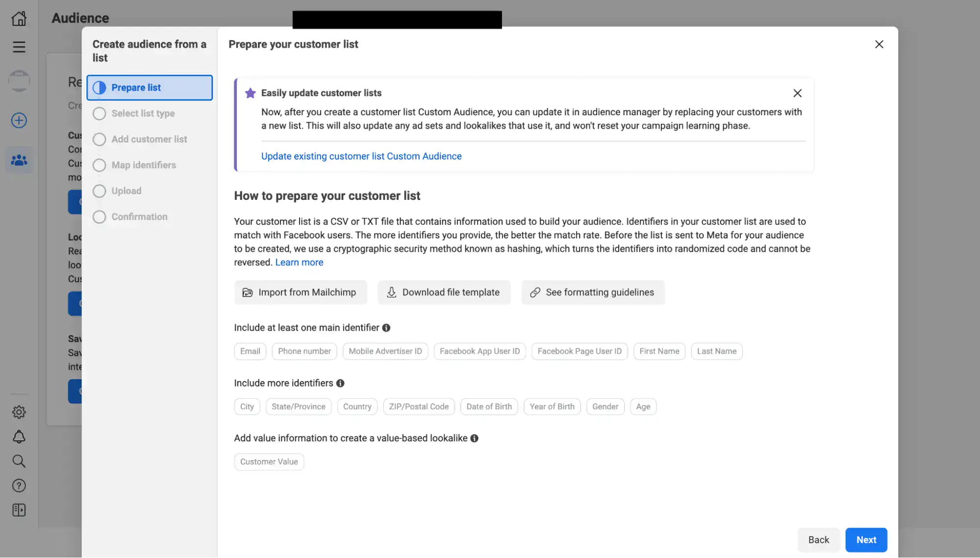Click Import from Mailchimp button

click(x=300, y=292)
